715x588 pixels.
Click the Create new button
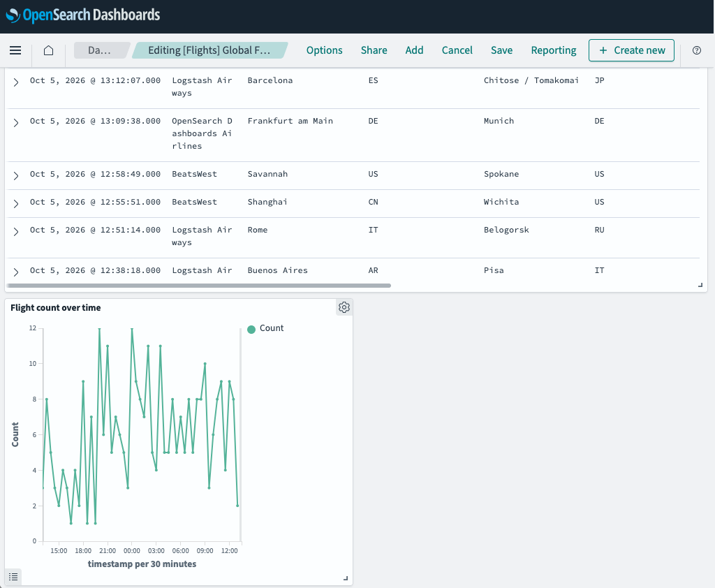click(631, 50)
